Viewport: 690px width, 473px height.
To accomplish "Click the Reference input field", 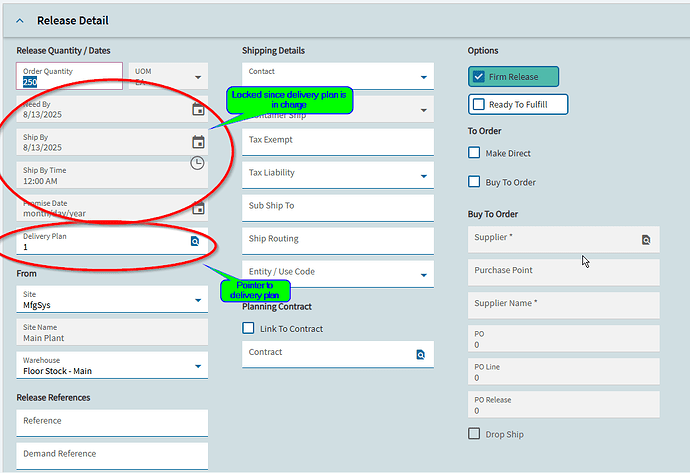I will pyautogui.click(x=112, y=423).
